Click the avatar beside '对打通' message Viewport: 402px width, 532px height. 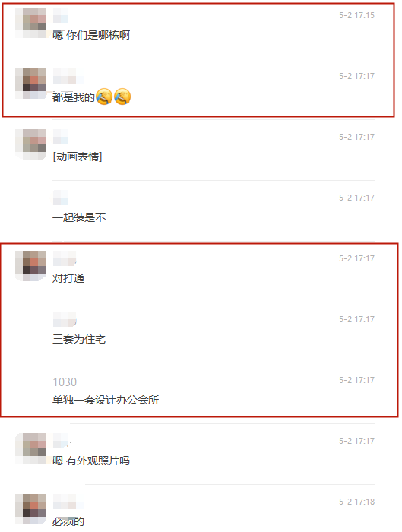[30, 266]
